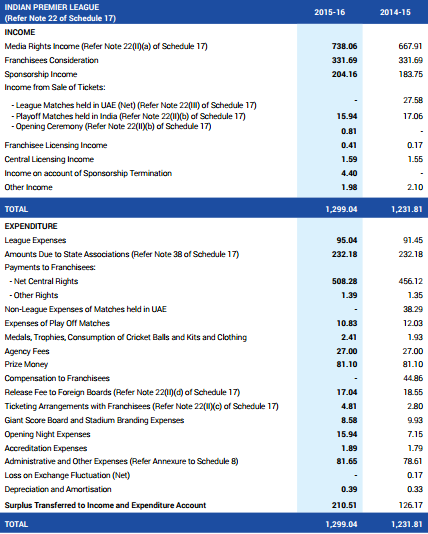Select Other Income value 2.10
Image resolution: width=428 pixels, height=534 pixels.
pos(415,187)
